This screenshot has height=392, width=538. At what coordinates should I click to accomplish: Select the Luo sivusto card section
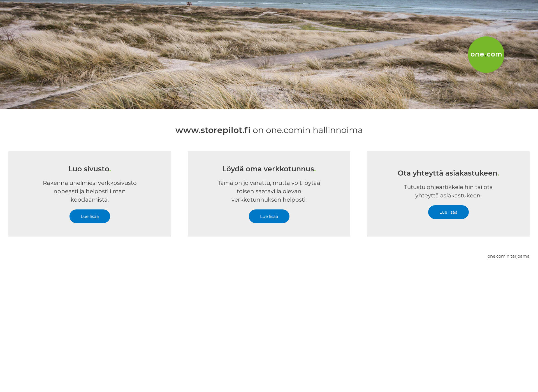[90, 193]
